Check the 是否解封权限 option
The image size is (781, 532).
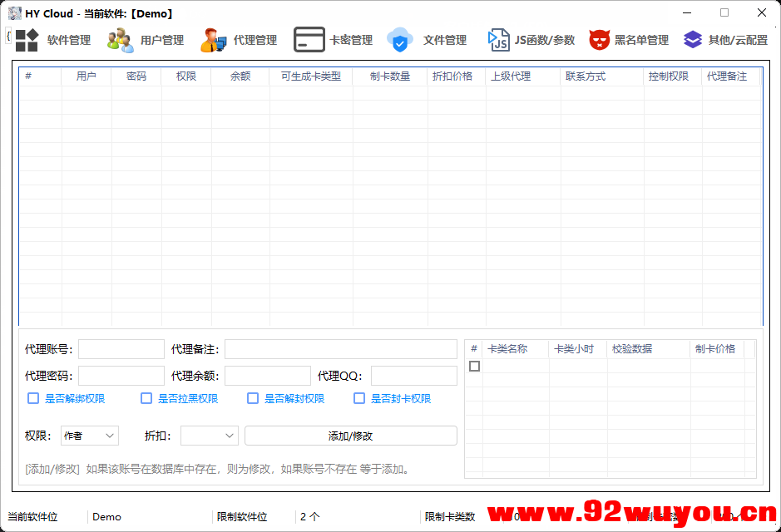[x=253, y=398]
